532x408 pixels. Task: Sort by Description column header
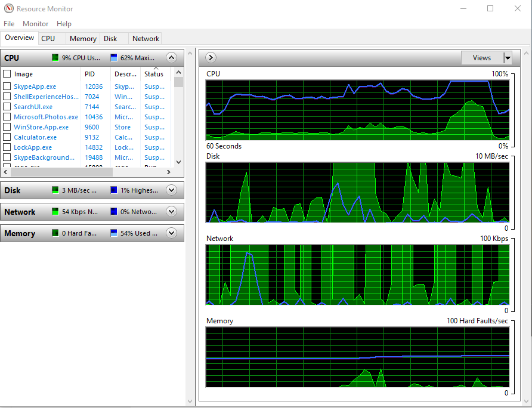[x=125, y=73]
